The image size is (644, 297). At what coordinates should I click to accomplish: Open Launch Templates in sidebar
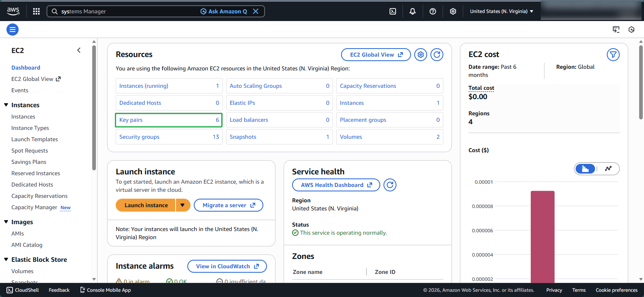(x=35, y=139)
